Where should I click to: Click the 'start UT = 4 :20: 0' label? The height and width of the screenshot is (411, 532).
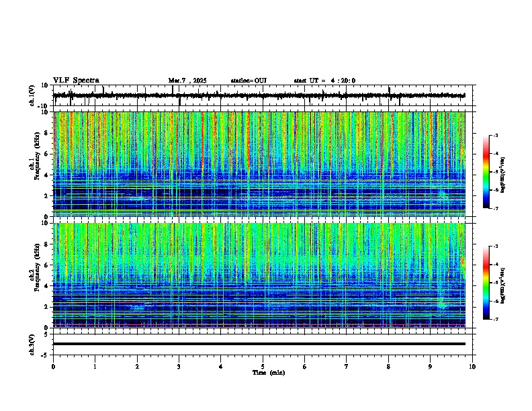[x=324, y=81]
